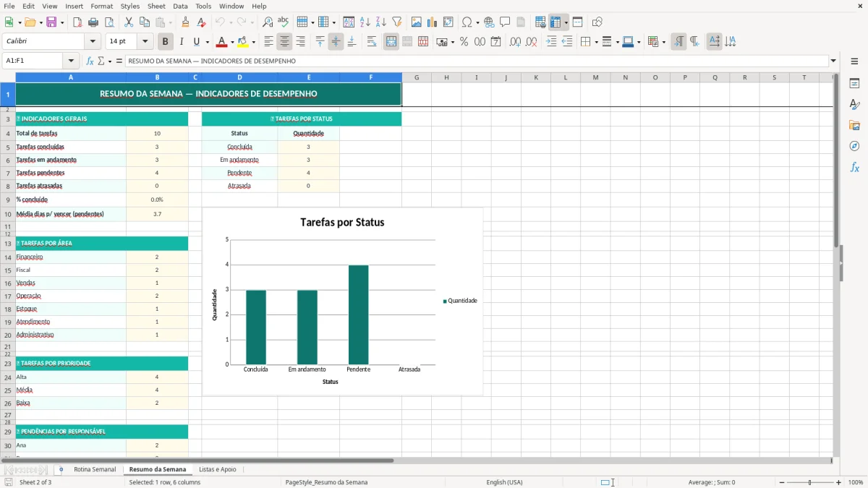
Task: Click the Cut scissors icon
Action: click(x=128, y=22)
